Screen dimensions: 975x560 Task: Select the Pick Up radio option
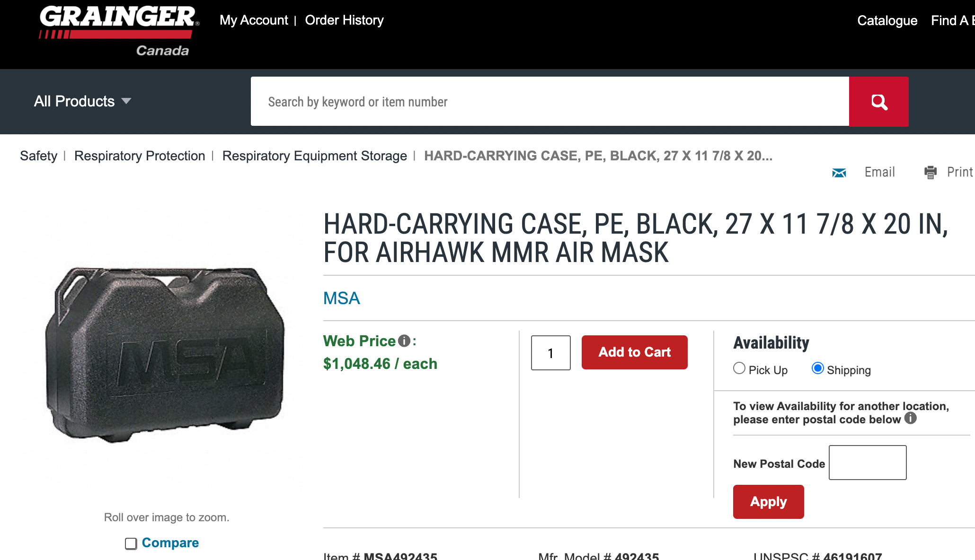tap(739, 368)
